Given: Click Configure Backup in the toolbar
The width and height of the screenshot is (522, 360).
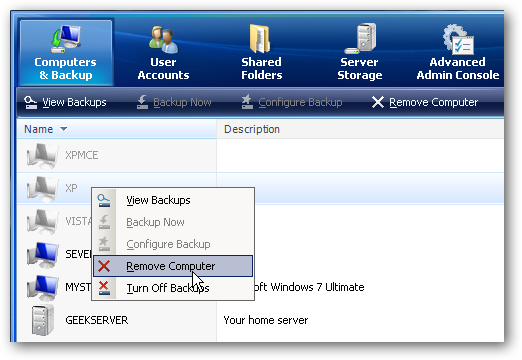Looking at the screenshot, I should coord(292,102).
